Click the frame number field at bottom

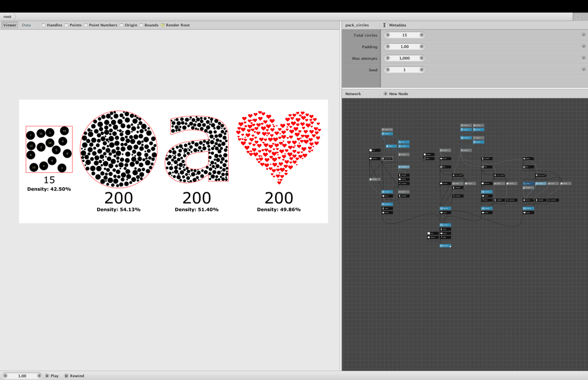[22, 375]
